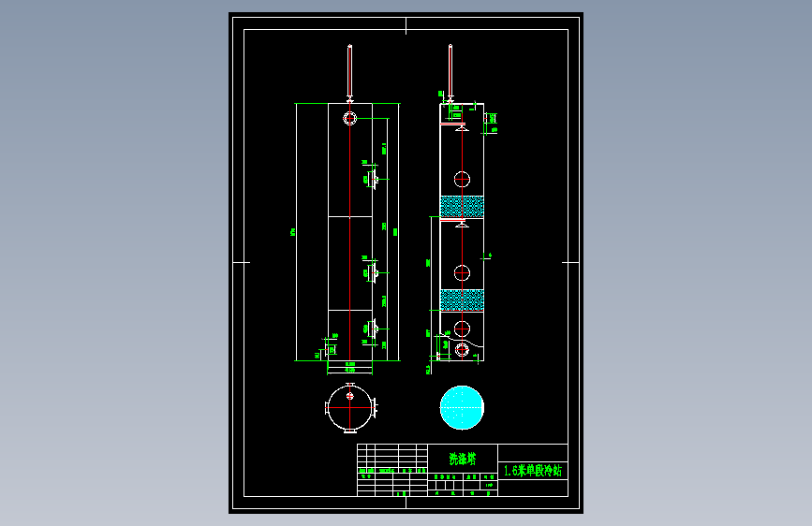Screen dimensions: 812x526
Task: Click the upper cyan hatched packing section
Action: [x=462, y=207]
